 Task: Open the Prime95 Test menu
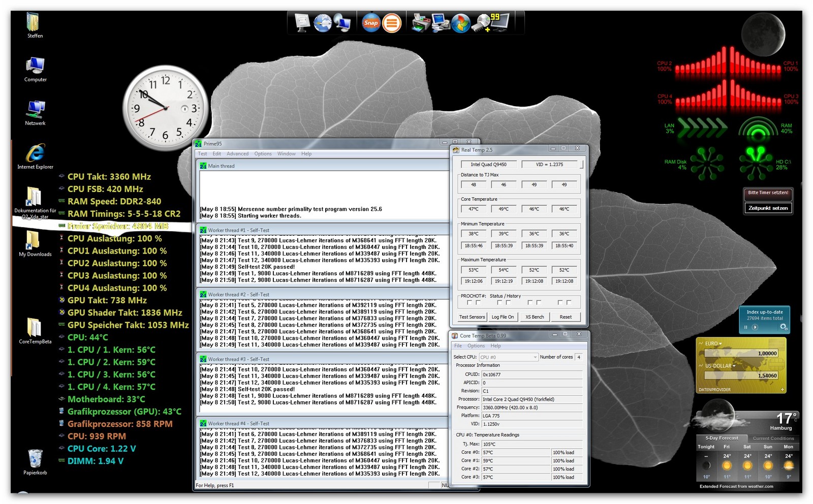coord(202,154)
